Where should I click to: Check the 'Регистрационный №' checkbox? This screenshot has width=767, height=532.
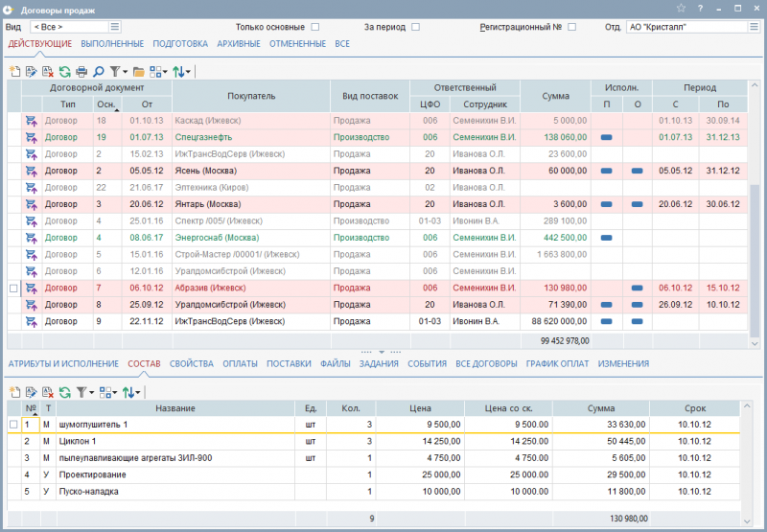pyautogui.click(x=572, y=27)
